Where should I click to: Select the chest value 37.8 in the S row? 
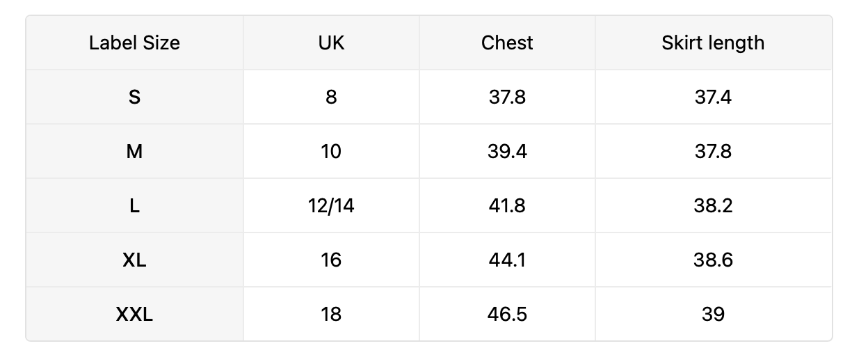pyautogui.click(x=507, y=97)
